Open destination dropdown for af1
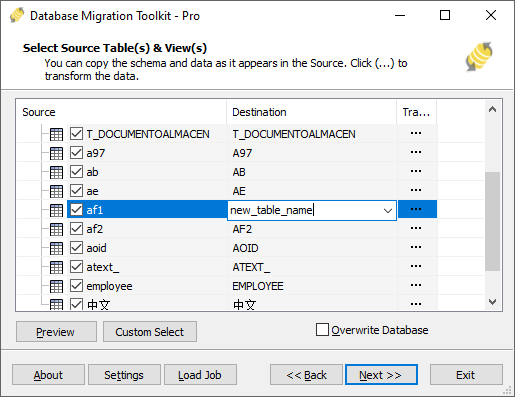 pyautogui.click(x=387, y=211)
